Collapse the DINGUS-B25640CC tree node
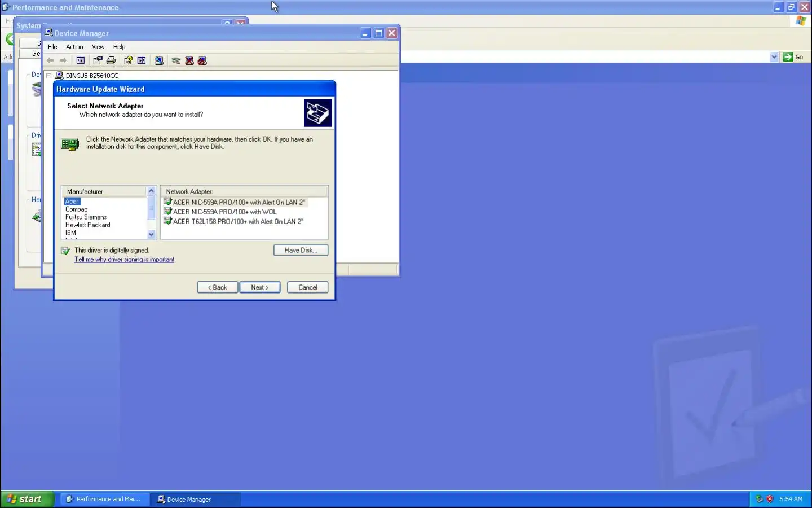Screen dimensions: 812x508 click(x=49, y=76)
